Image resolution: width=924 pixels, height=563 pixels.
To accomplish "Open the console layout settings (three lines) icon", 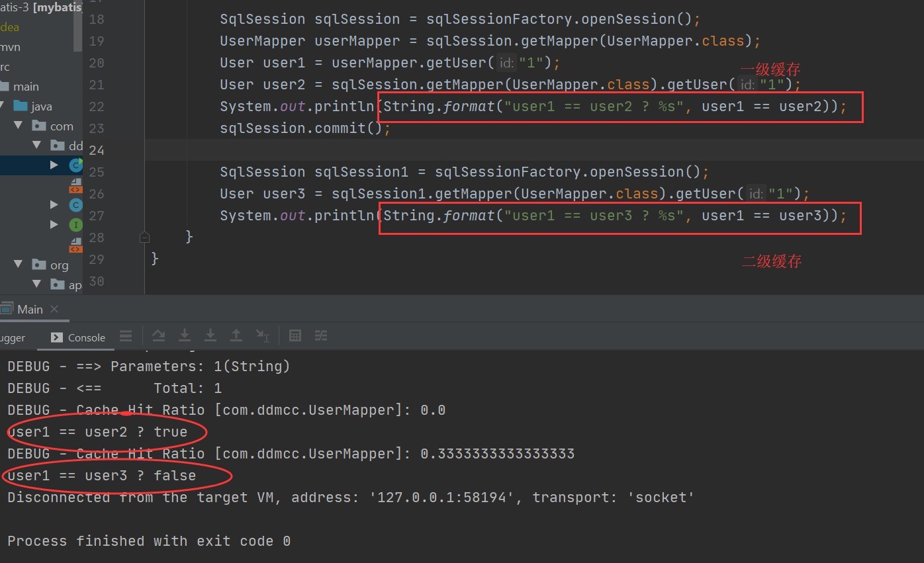I will click(126, 336).
